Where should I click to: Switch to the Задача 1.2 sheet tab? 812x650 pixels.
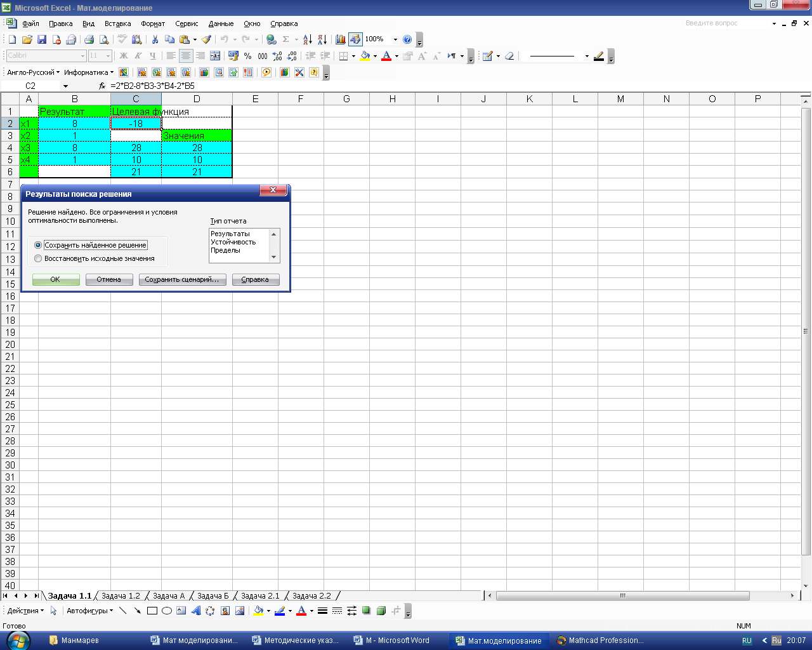[x=121, y=596]
